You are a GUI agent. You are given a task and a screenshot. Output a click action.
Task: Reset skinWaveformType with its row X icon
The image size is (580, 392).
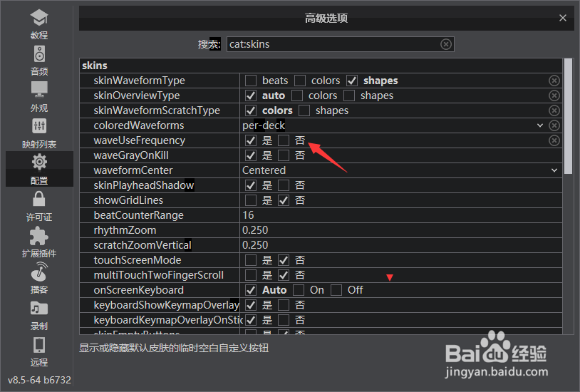pyautogui.click(x=554, y=81)
